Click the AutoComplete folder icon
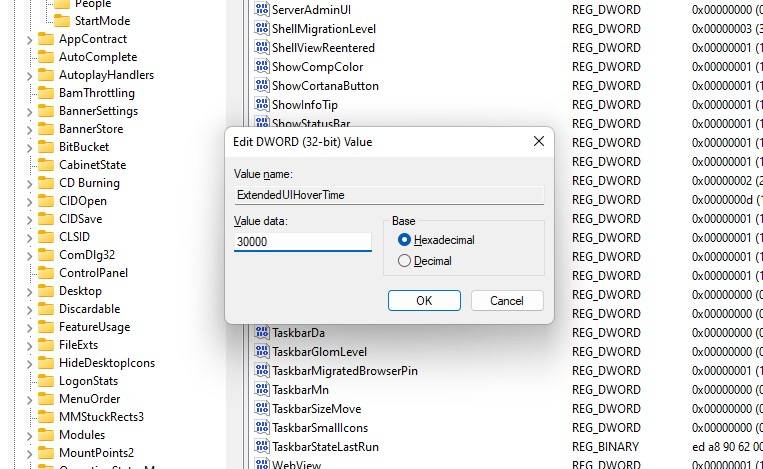Image resolution: width=763 pixels, height=469 pixels. 46,57
